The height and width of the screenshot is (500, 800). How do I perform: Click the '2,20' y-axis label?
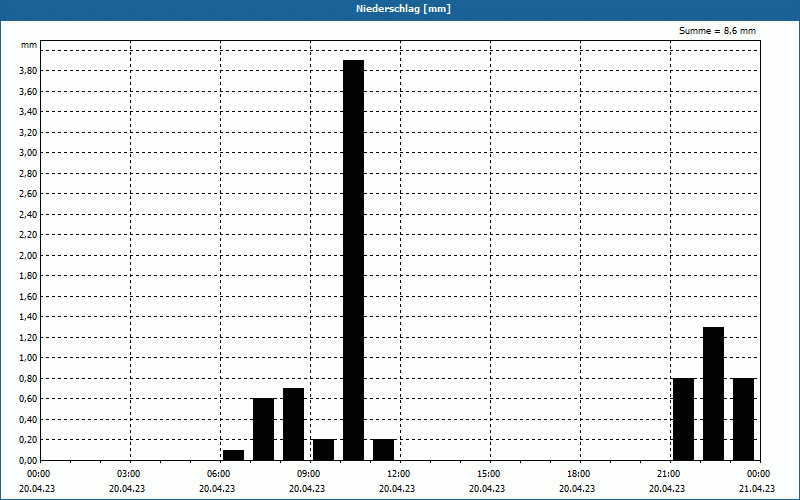28,235
